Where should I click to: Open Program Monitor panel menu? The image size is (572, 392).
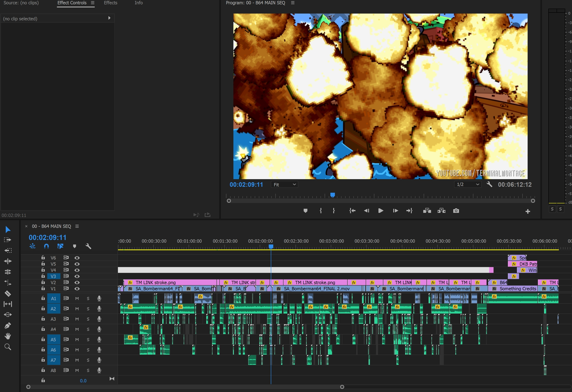click(x=293, y=3)
